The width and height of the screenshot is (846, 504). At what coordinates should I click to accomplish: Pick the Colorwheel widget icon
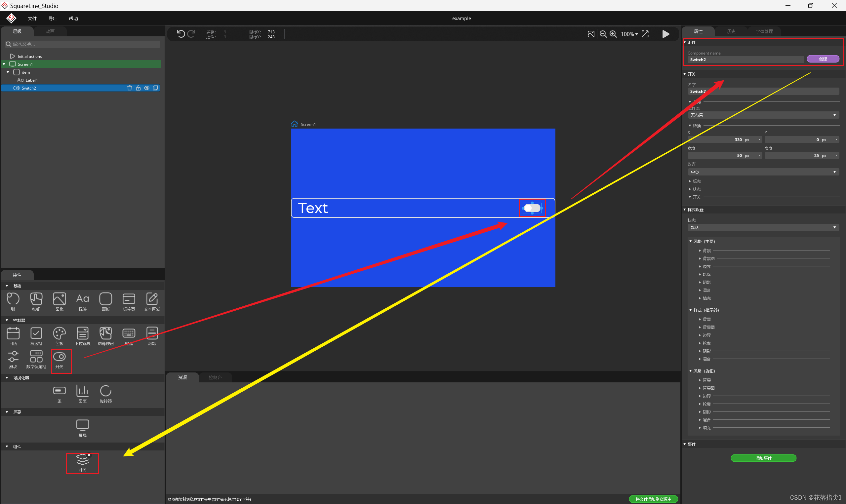pyautogui.click(x=59, y=333)
